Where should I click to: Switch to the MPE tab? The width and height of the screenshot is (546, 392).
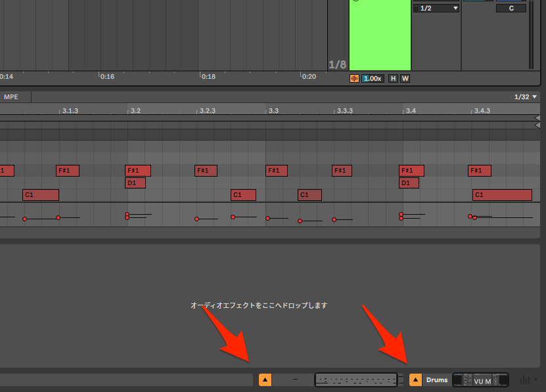[x=11, y=97]
